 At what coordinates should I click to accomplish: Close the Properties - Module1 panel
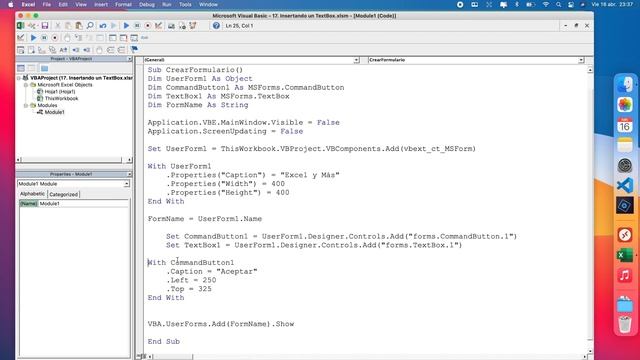[129, 174]
